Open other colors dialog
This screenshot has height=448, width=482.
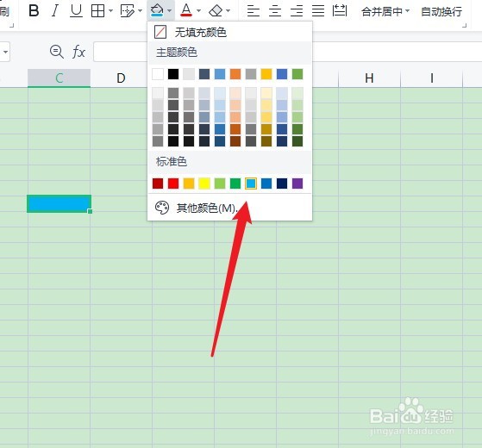click(229, 208)
